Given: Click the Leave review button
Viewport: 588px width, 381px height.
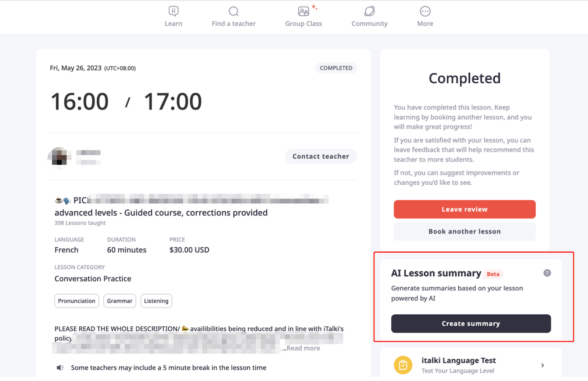Looking at the screenshot, I should pyautogui.click(x=464, y=209).
